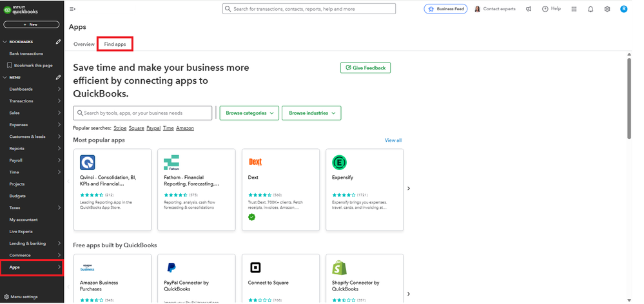Expand the Dashboards submenu

[x=59, y=89]
